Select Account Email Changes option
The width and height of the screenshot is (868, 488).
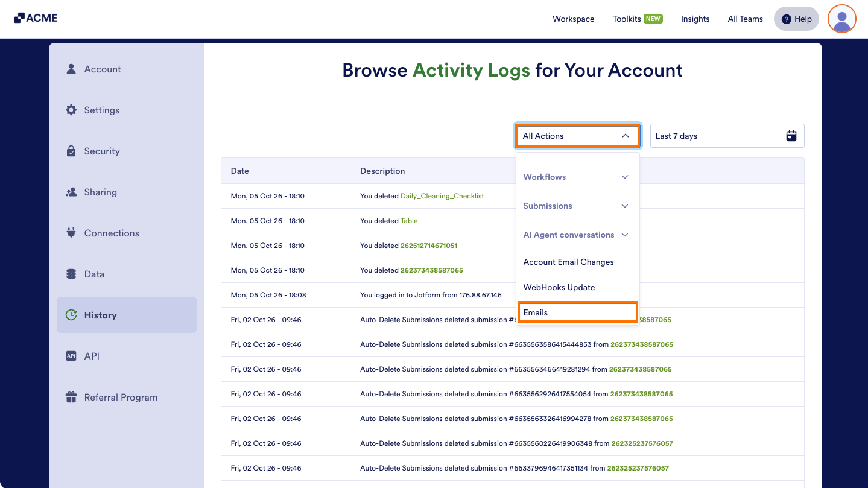click(x=577, y=262)
